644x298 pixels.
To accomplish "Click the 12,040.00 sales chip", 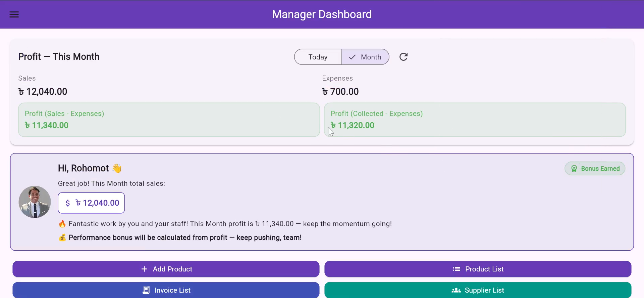I will pyautogui.click(x=91, y=203).
